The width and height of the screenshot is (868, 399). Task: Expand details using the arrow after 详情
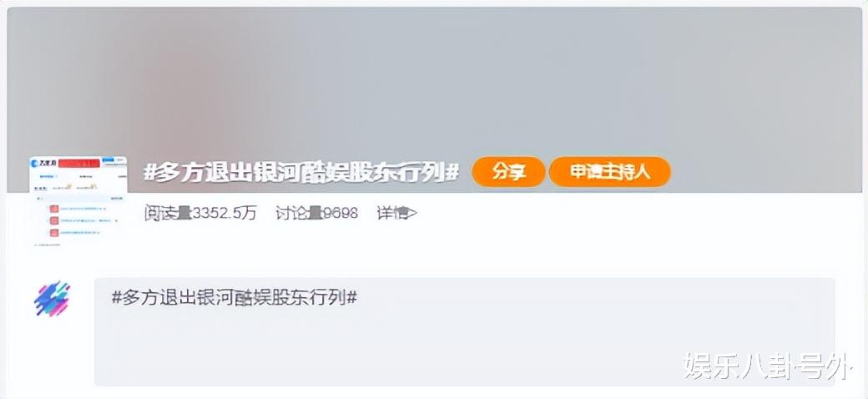pos(411,213)
